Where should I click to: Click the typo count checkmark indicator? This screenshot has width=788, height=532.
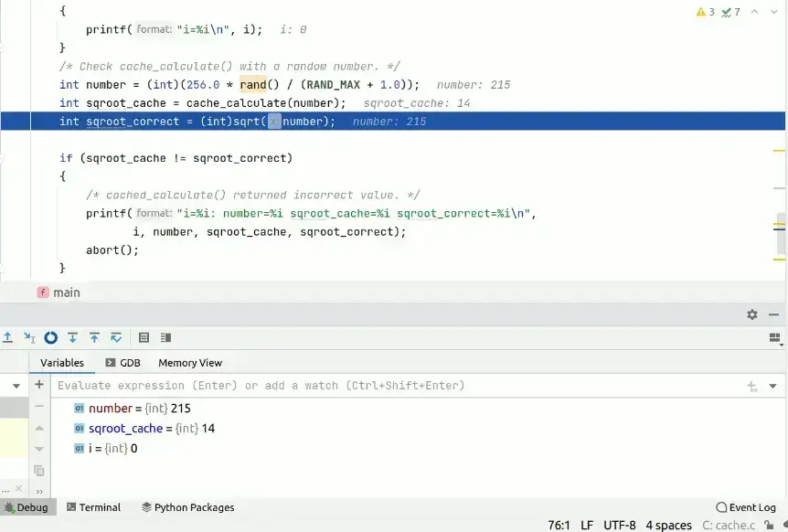click(730, 12)
